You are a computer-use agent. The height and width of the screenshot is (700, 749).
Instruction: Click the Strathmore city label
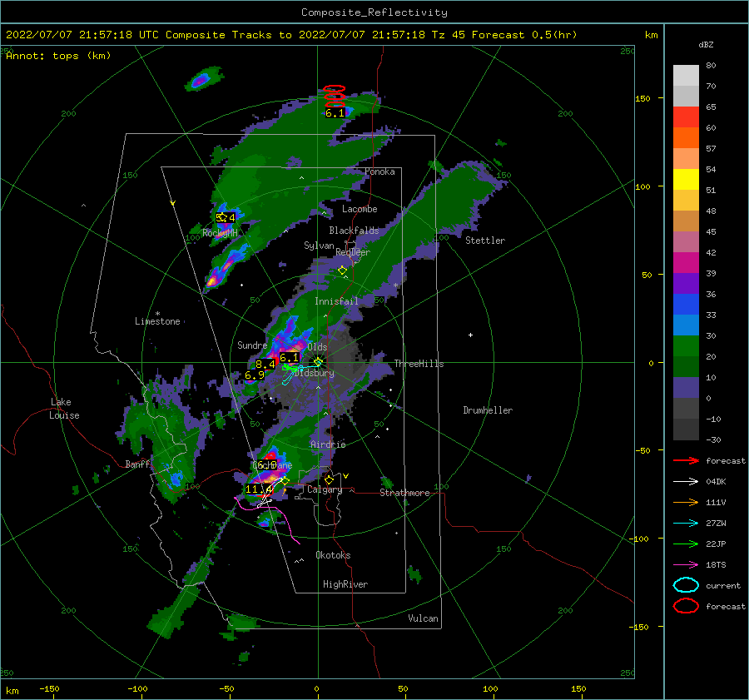click(x=404, y=493)
